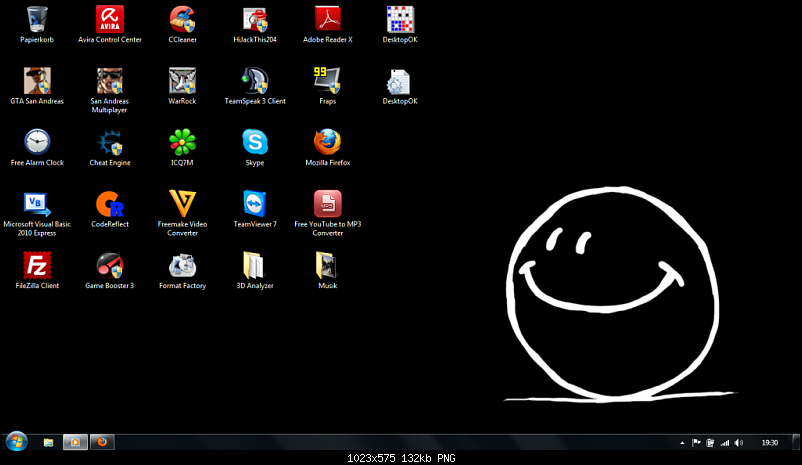Select the Format Factory shortcut
802x465 pixels.
pyautogui.click(x=183, y=265)
